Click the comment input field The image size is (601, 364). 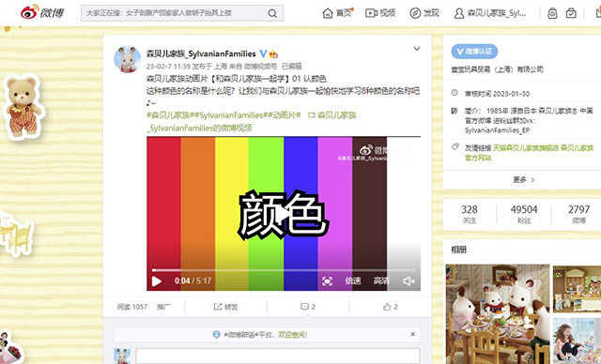(x=278, y=356)
